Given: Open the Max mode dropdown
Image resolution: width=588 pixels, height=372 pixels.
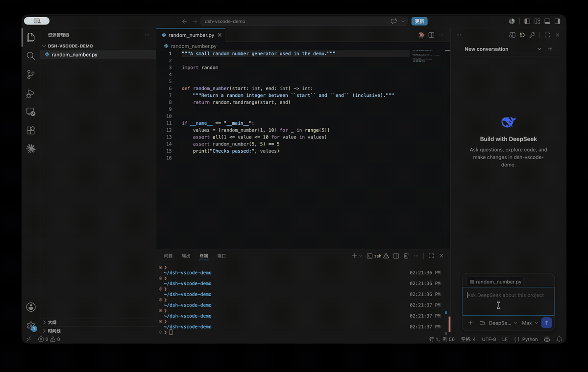Looking at the screenshot, I should click(x=530, y=323).
